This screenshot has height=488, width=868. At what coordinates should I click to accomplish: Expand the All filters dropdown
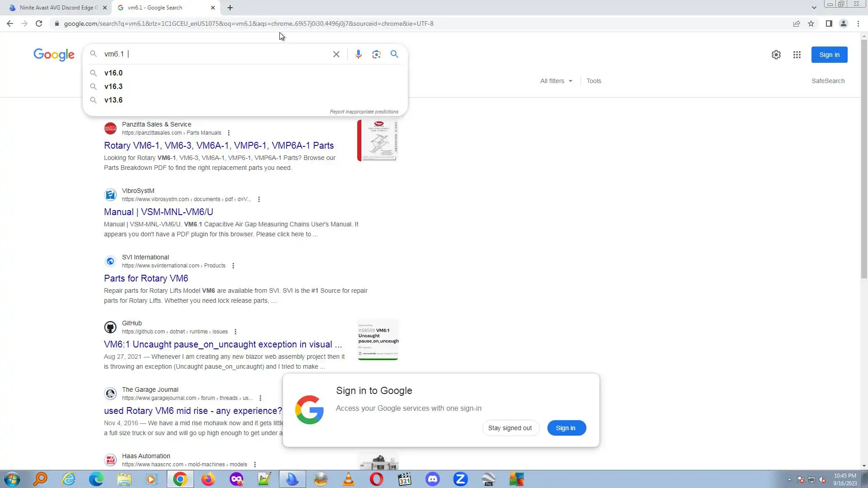point(556,81)
